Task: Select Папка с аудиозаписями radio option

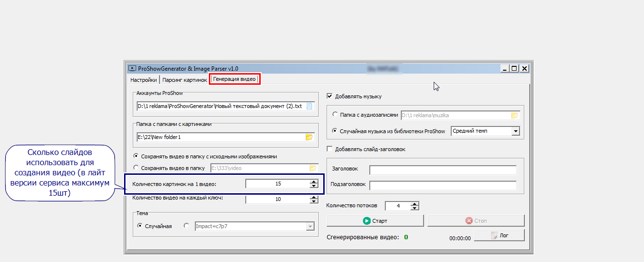Action: pyautogui.click(x=335, y=115)
